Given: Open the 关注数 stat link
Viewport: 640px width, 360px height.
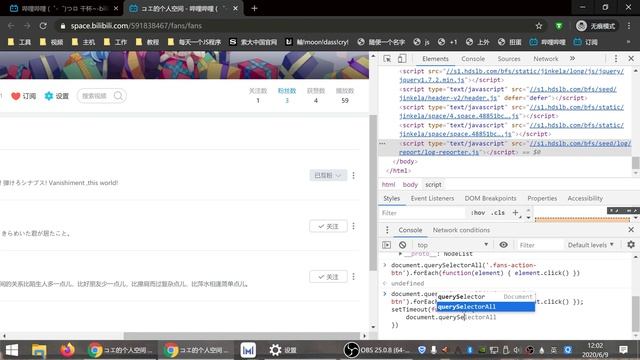Looking at the screenshot, I should coord(258,95).
